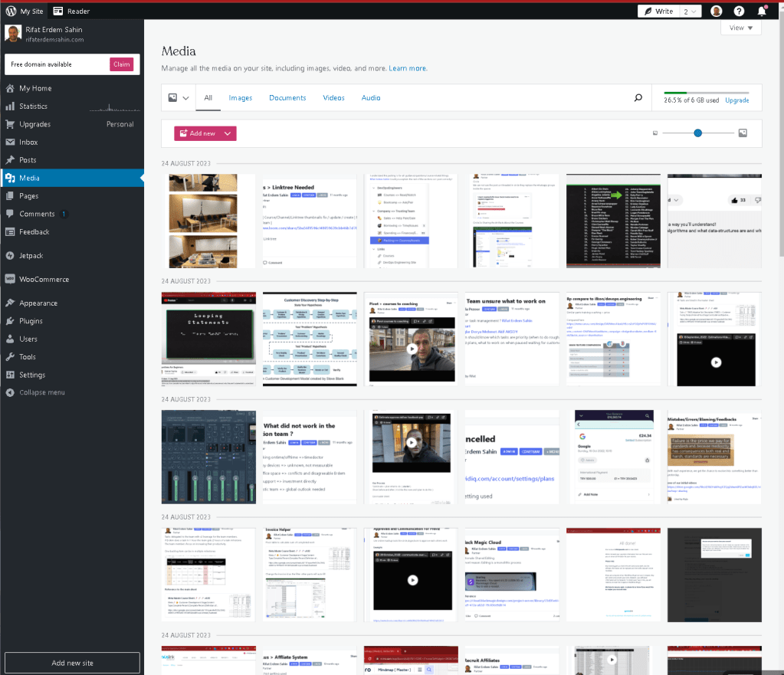Switch to the Documents tab
The width and height of the screenshot is (784, 675).
point(287,98)
